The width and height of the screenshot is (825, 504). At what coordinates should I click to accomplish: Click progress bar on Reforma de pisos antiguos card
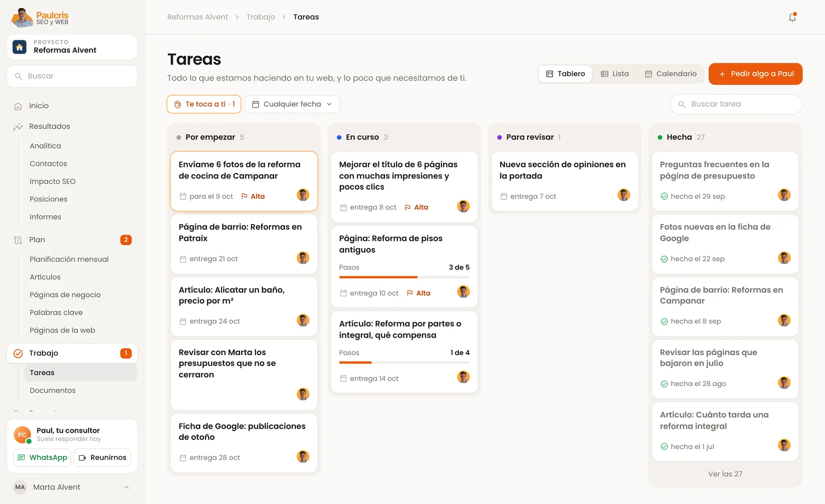click(x=404, y=277)
